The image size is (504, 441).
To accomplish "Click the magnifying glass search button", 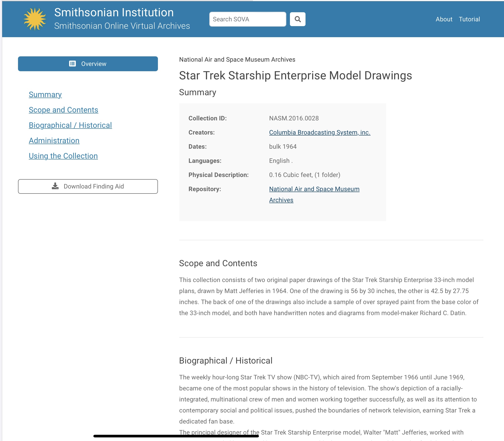I will [x=298, y=19].
